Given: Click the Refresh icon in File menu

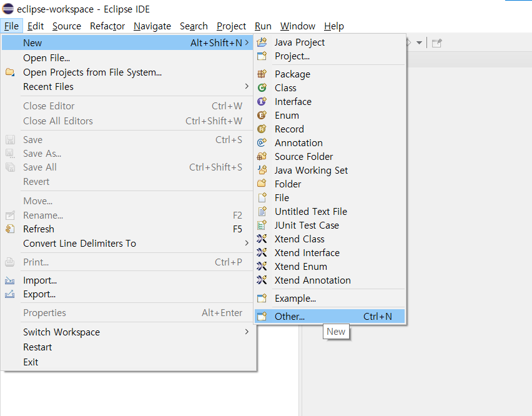Looking at the screenshot, I should (10, 229).
